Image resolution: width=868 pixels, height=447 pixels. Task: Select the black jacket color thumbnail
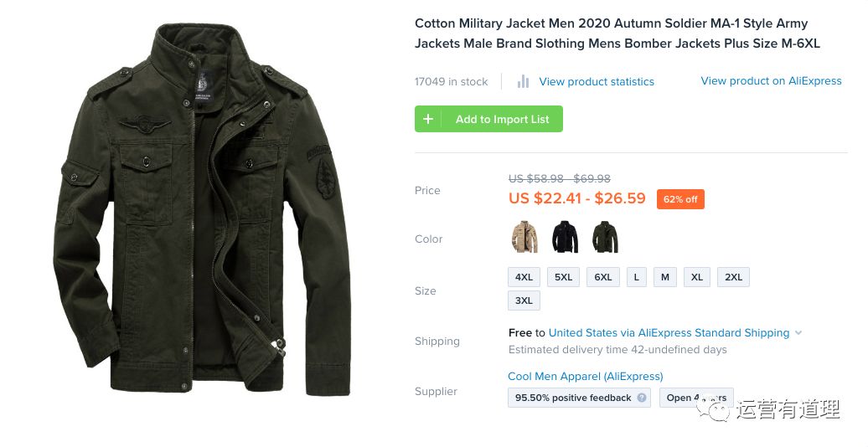pos(565,237)
